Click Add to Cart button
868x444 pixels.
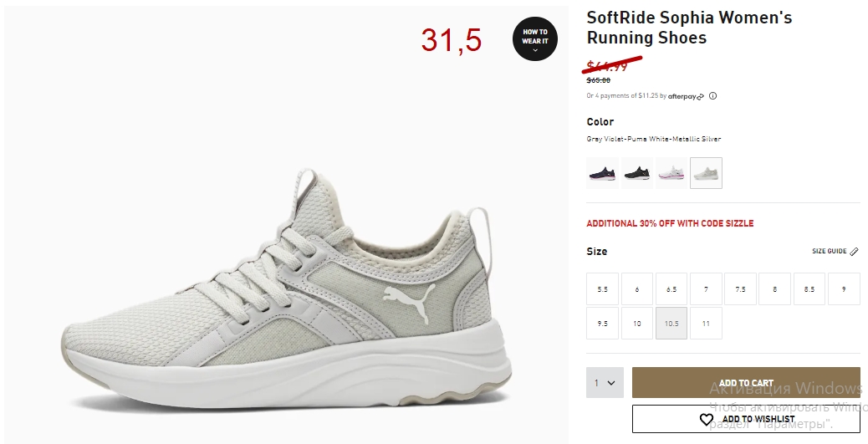coord(746,383)
